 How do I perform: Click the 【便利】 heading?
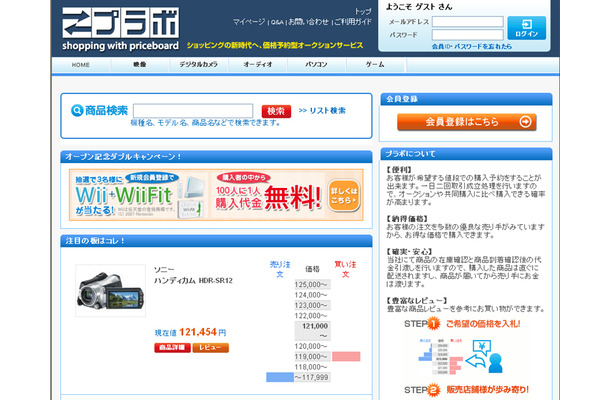coord(399,170)
